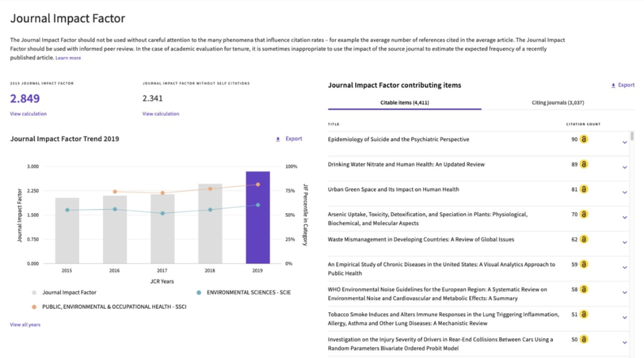Click open access icon beside Drinking Water Nitrate
Viewport: 644px width, 358px height.
[584, 164]
